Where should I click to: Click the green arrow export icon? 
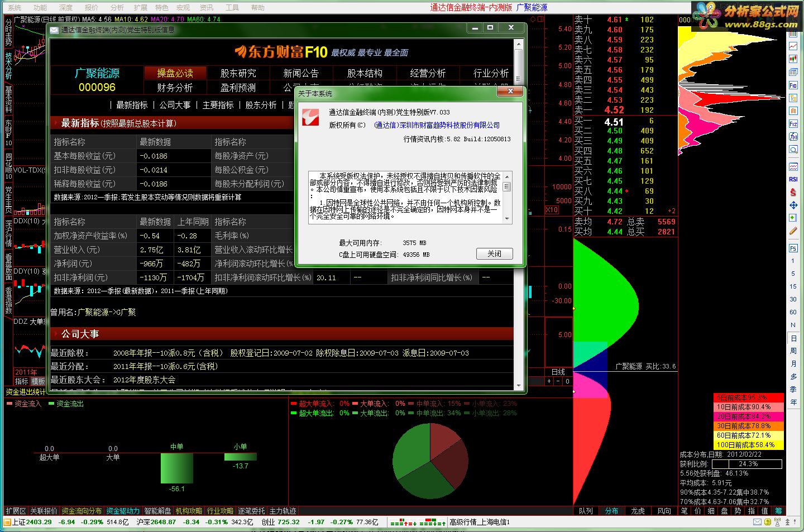click(793, 218)
